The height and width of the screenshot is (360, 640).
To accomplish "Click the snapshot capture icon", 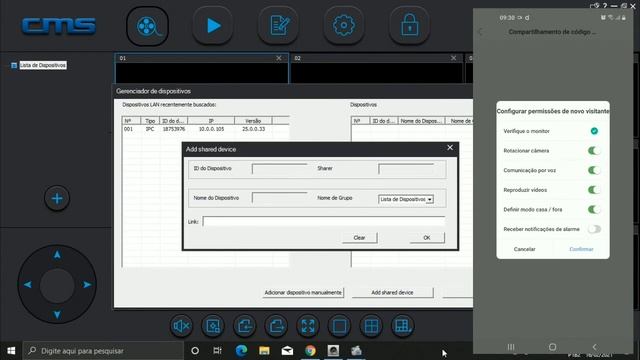I will point(213,326).
